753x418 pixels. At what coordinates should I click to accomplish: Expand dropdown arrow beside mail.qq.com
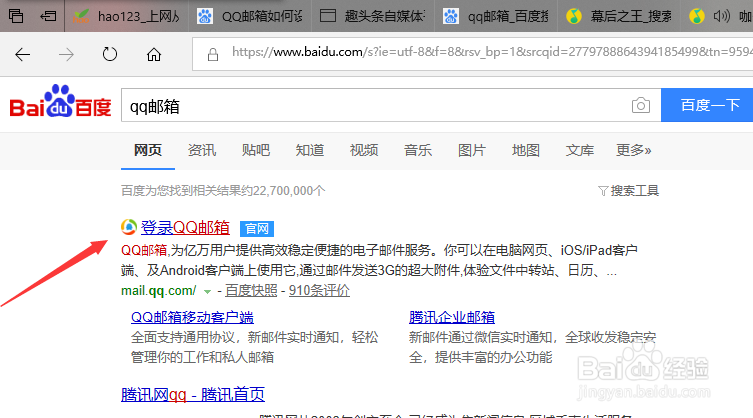[x=207, y=292]
